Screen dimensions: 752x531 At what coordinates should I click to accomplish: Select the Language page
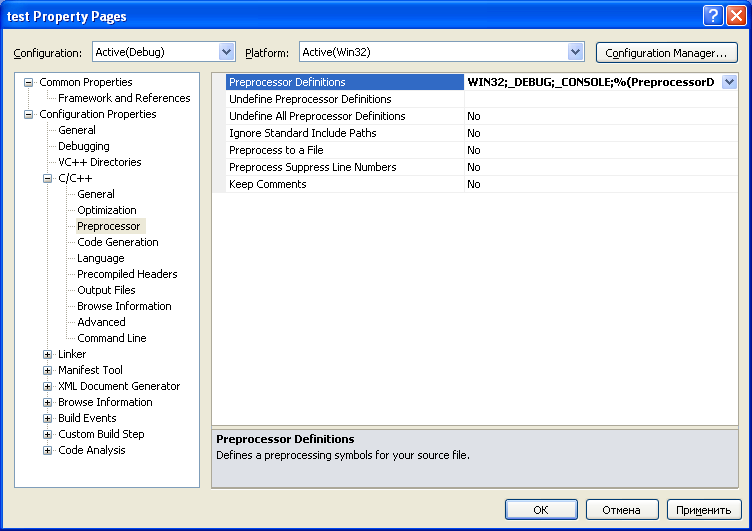[x=101, y=258]
